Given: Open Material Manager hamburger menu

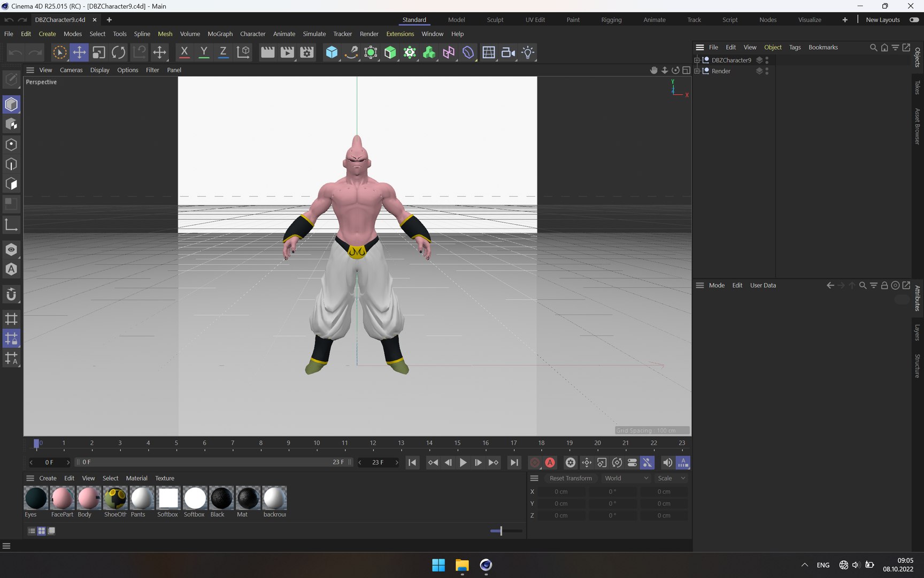Looking at the screenshot, I should pyautogui.click(x=30, y=478).
